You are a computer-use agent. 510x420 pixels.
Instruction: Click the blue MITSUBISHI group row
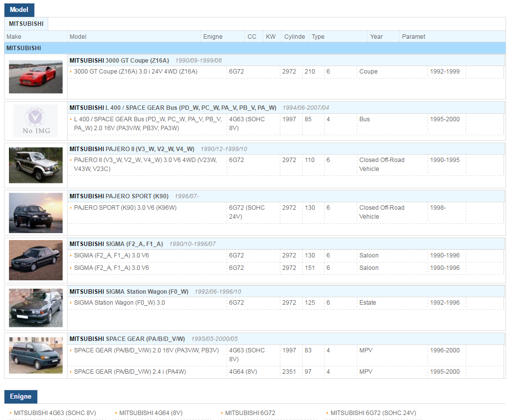(x=255, y=48)
